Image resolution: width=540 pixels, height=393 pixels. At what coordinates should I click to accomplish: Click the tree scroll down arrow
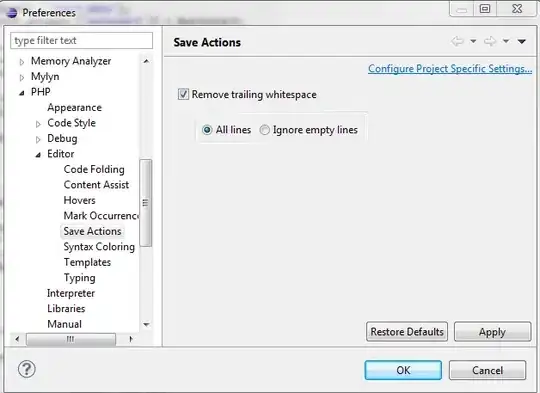(x=146, y=324)
